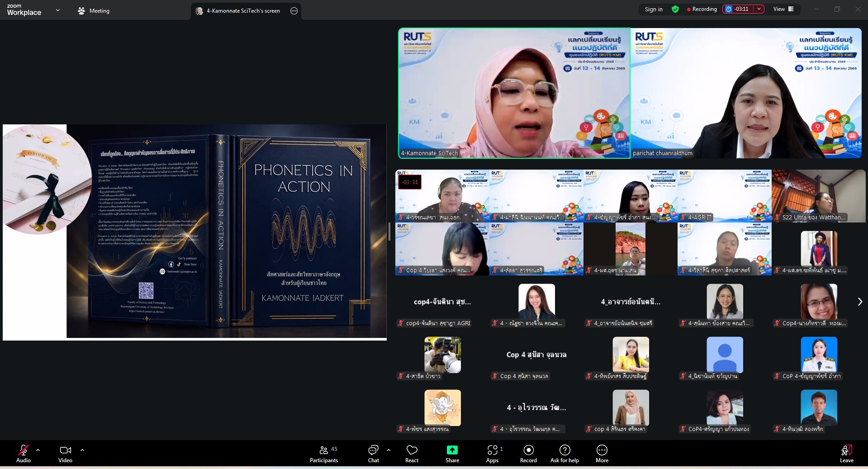Click the large 4_อาจารย์อนันตนิ... name text
This screenshot has width=868, height=469.
[631, 302]
